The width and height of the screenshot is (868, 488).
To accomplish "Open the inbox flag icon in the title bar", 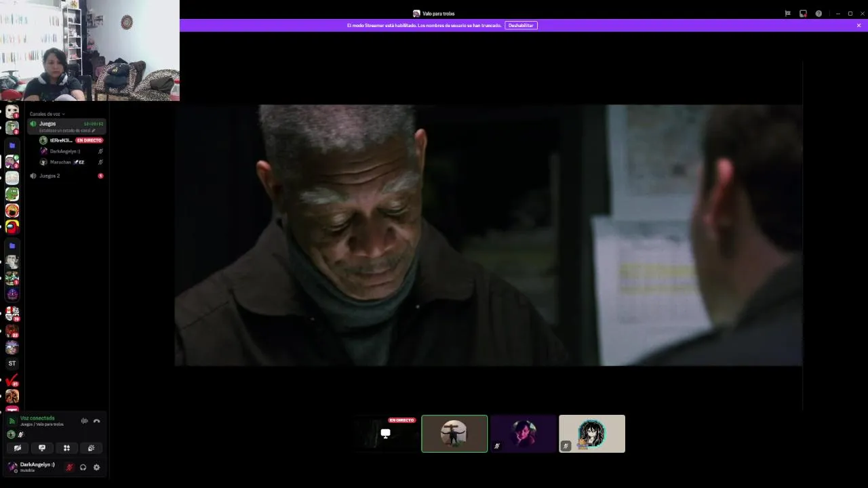I will pyautogui.click(x=787, y=14).
